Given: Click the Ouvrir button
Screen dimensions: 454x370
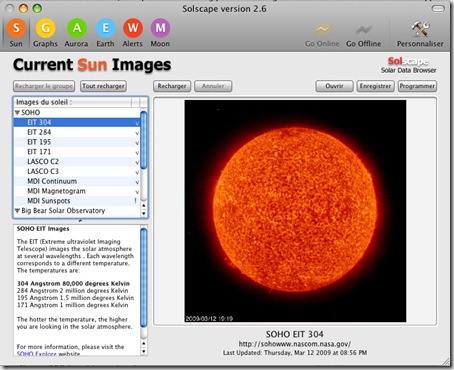Looking at the screenshot, I should point(334,86).
